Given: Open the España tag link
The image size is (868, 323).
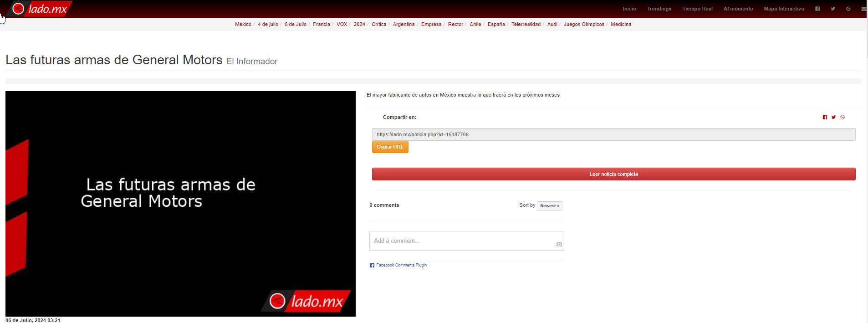Looking at the screenshot, I should tap(496, 25).
